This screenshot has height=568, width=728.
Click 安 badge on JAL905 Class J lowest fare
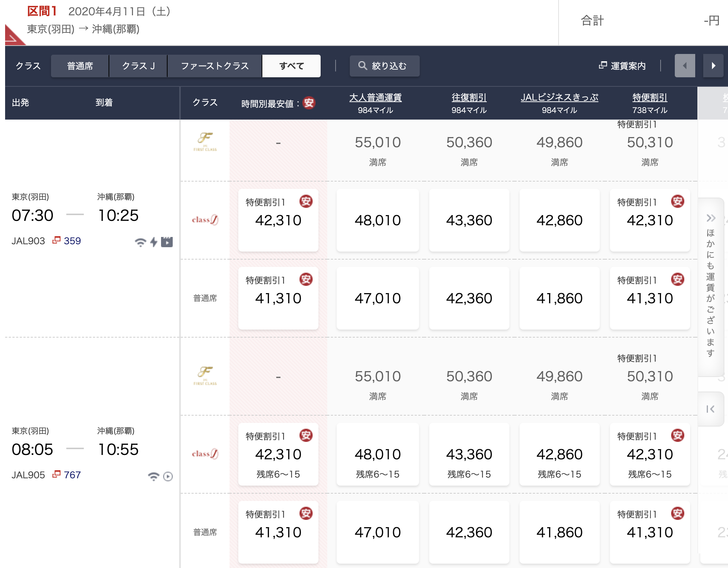(306, 435)
